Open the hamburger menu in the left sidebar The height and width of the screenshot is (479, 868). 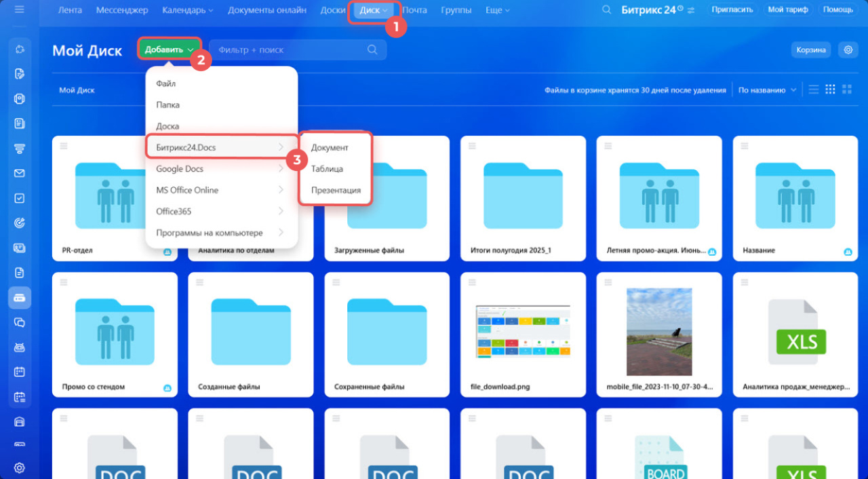coord(19,9)
